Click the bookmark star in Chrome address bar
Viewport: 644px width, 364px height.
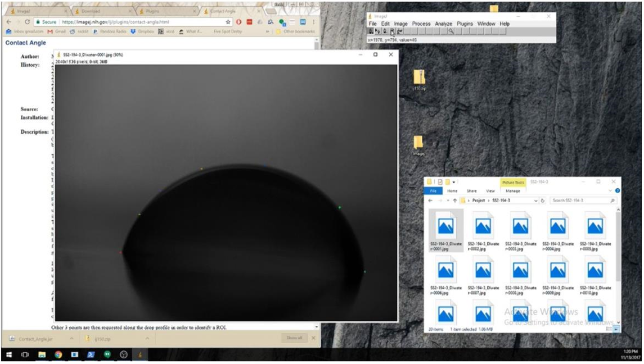click(228, 22)
